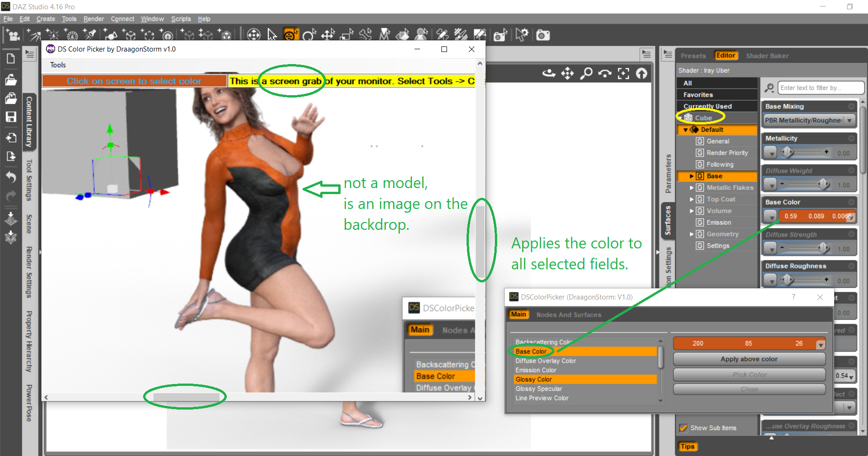Switch to the Shader Baker tab

767,56
